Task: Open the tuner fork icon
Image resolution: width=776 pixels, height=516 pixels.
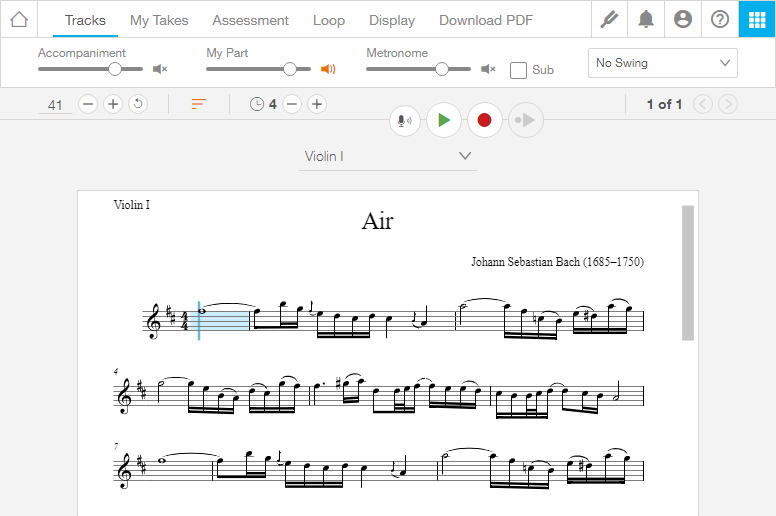Action: (x=609, y=20)
